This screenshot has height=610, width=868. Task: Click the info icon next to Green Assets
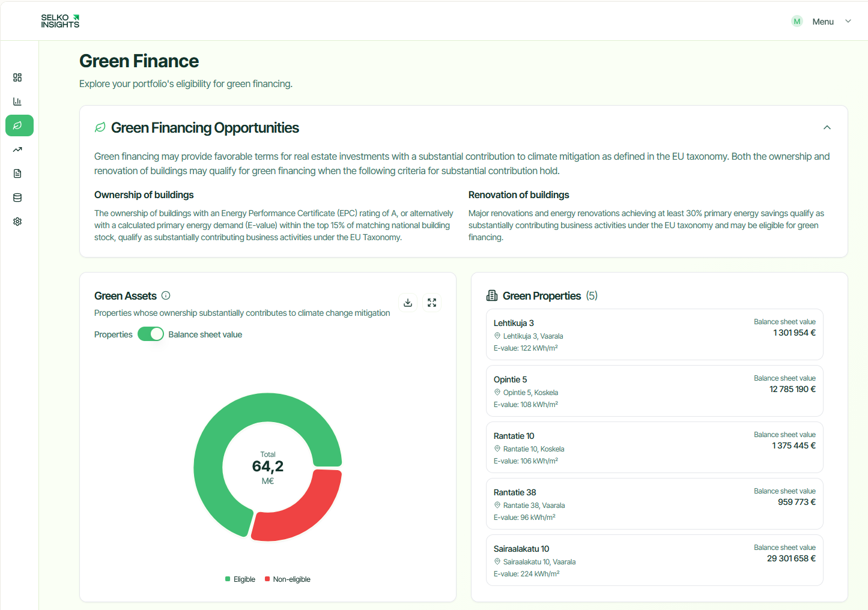[166, 295]
